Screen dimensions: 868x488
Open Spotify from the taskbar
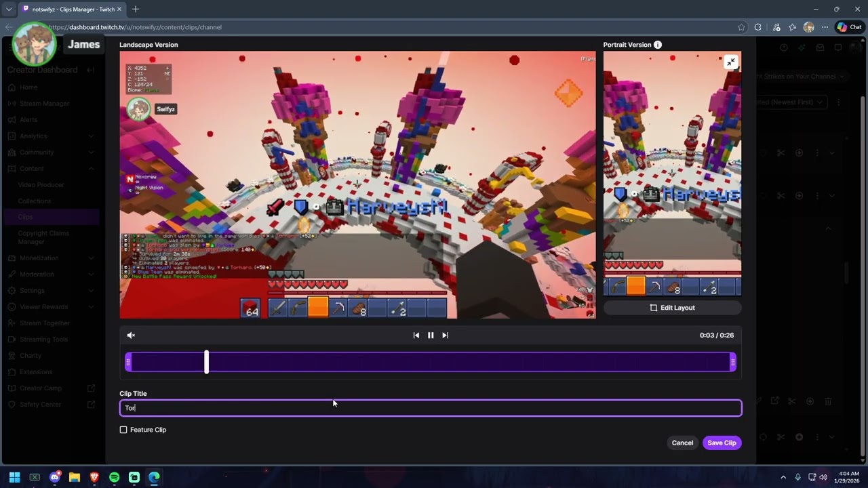(115, 477)
